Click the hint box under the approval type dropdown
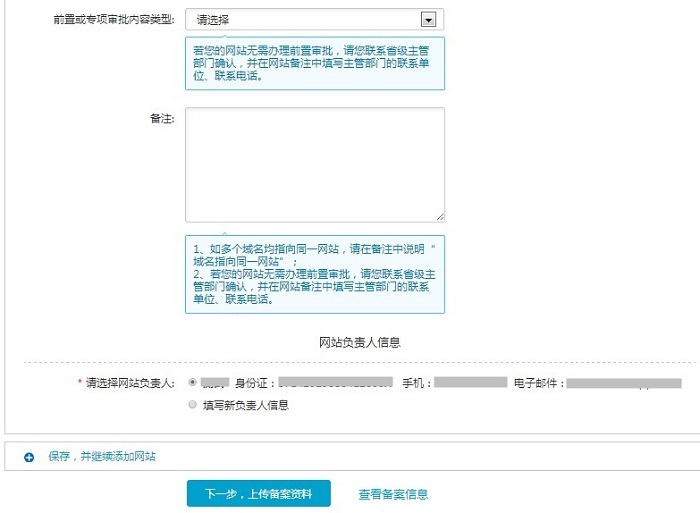The image size is (700, 513). [314, 63]
